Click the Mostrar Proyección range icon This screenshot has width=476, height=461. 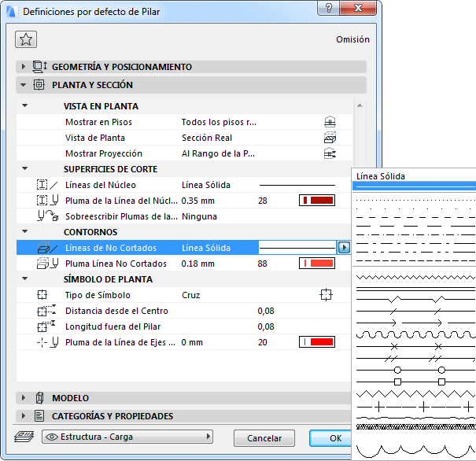point(330,153)
